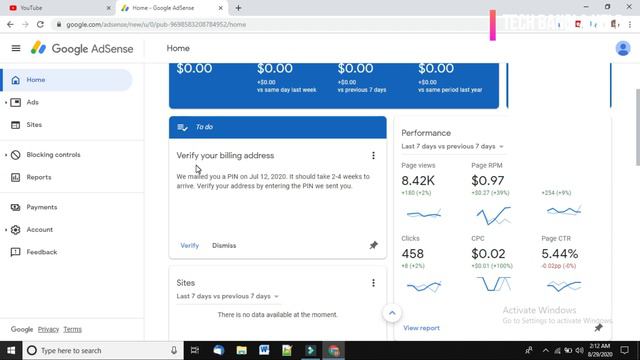
Task: Open the hamburger main menu
Action: tap(16, 48)
